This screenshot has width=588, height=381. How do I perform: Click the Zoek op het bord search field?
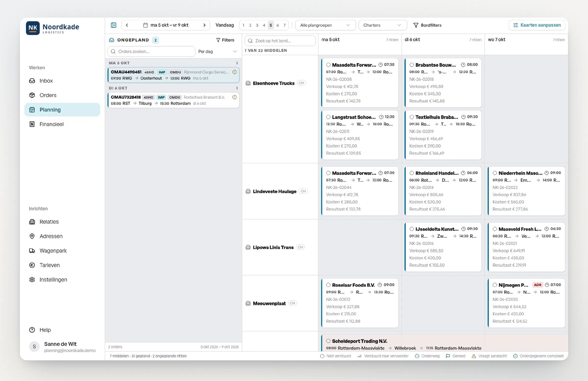(x=280, y=41)
